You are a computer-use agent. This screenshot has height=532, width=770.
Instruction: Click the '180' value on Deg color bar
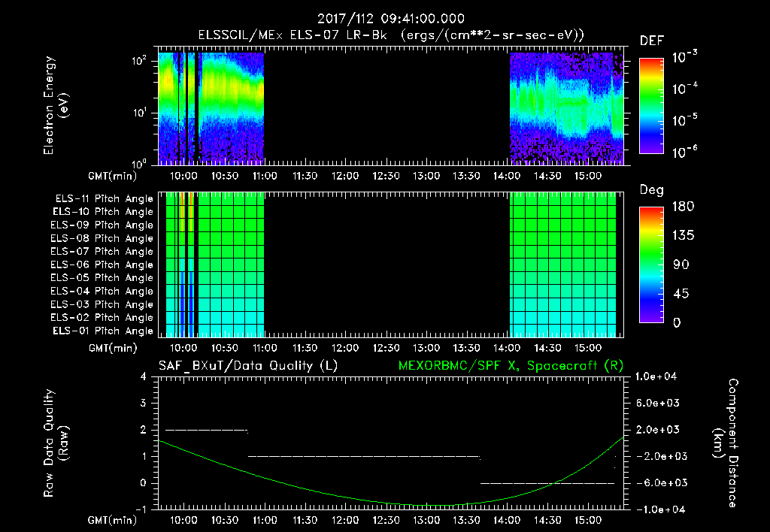tap(683, 207)
